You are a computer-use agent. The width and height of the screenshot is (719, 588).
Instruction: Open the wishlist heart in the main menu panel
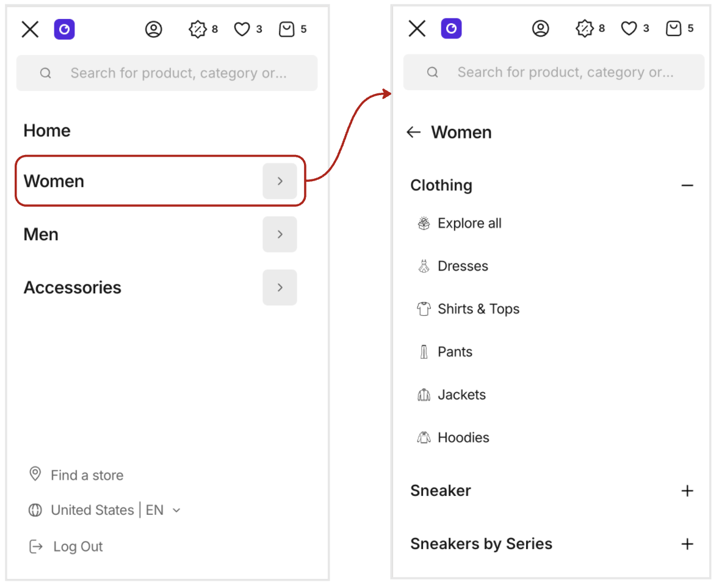click(242, 29)
